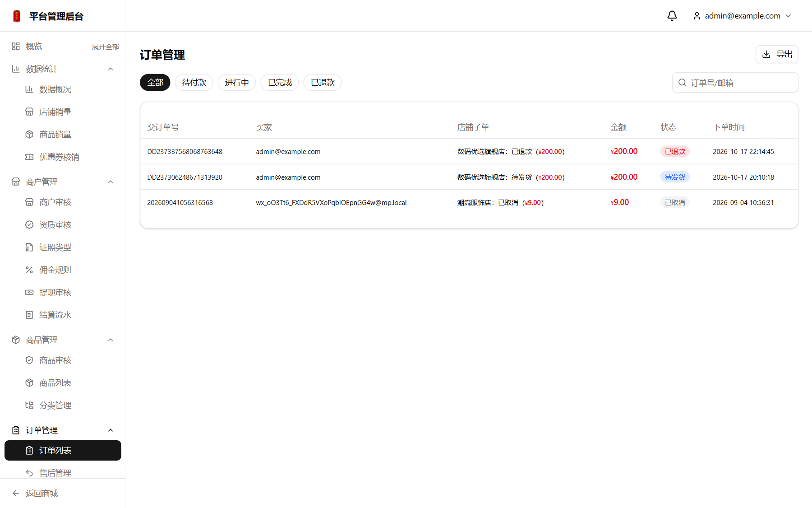Image resolution: width=812 pixels, height=508 pixels.
Task: Click the 资质审核 check-circle icon
Action: pos(29,225)
